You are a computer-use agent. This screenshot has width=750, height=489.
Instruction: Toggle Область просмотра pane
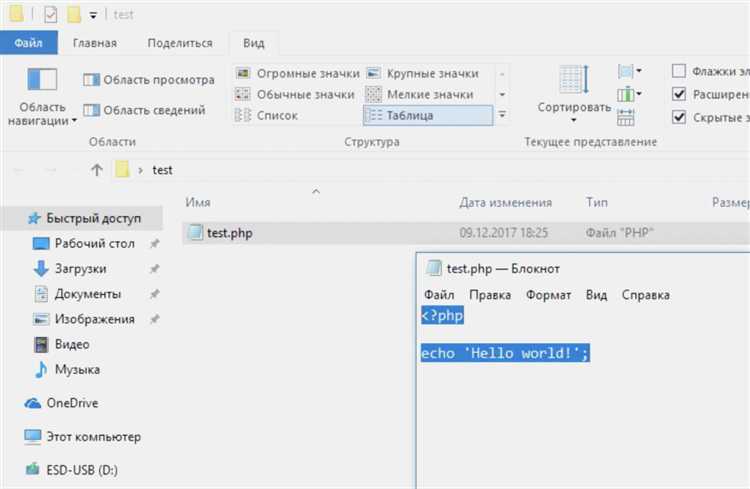click(x=149, y=79)
